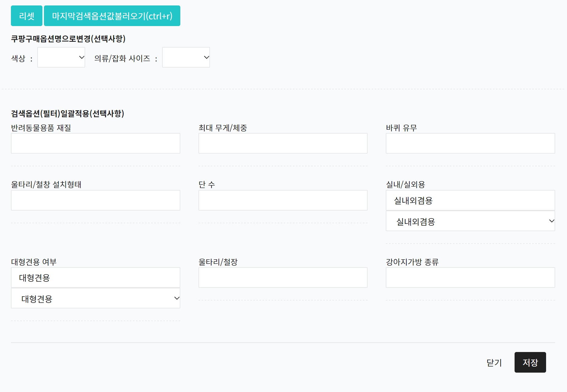Click the 닫기 button
Screen dimensions: 567x392
click(494, 362)
